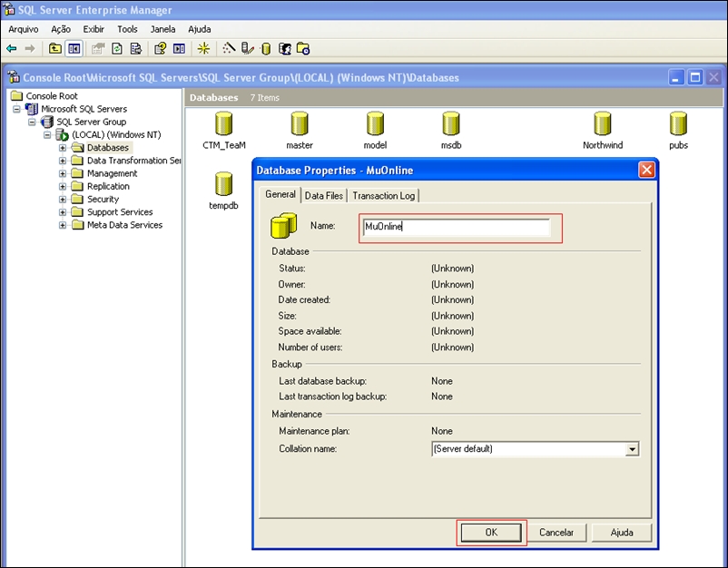
Task: Expand the Support Services tree node
Action: (x=63, y=212)
